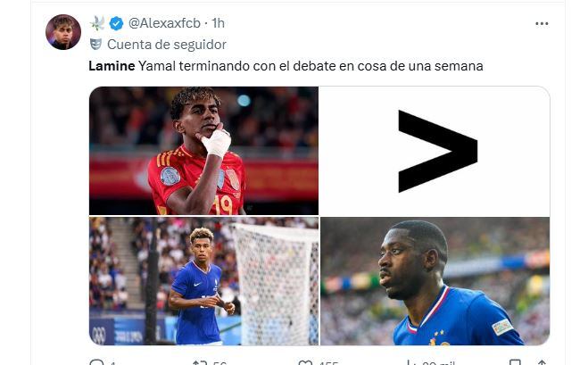Open the three-dot more options menu
Screen dimensions: 588x365
tap(542, 23)
